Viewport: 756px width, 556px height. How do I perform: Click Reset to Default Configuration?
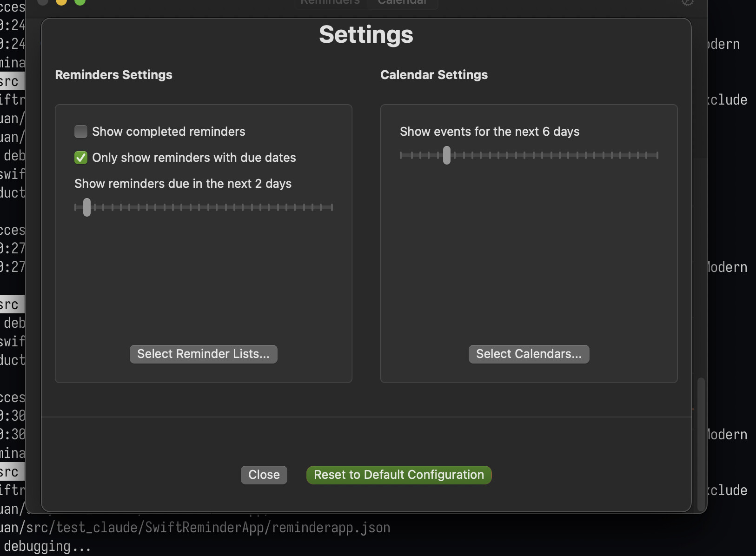tap(398, 475)
